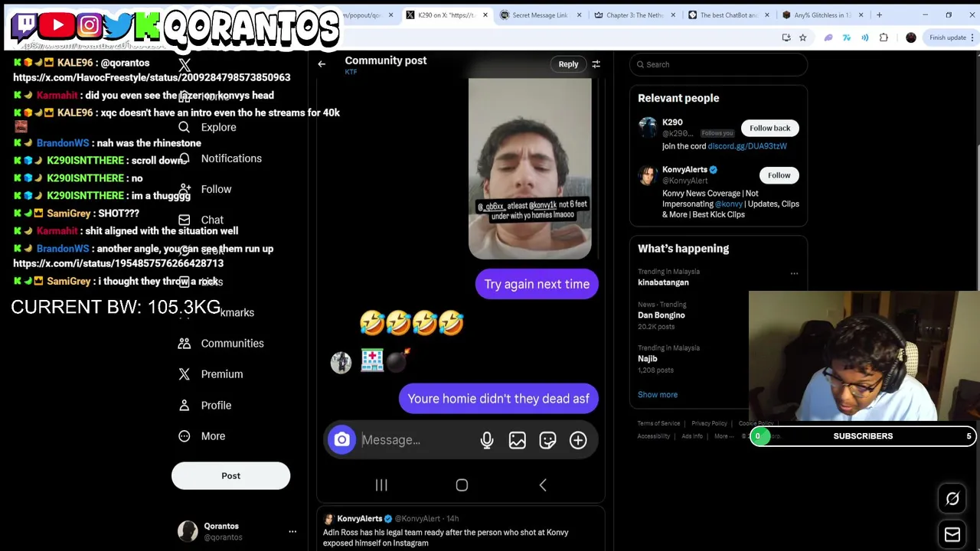The height and width of the screenshot is (551, 980).
Task: Open KonvyAlerts avatar in Relevant people
Action: (x=648, y=175)
